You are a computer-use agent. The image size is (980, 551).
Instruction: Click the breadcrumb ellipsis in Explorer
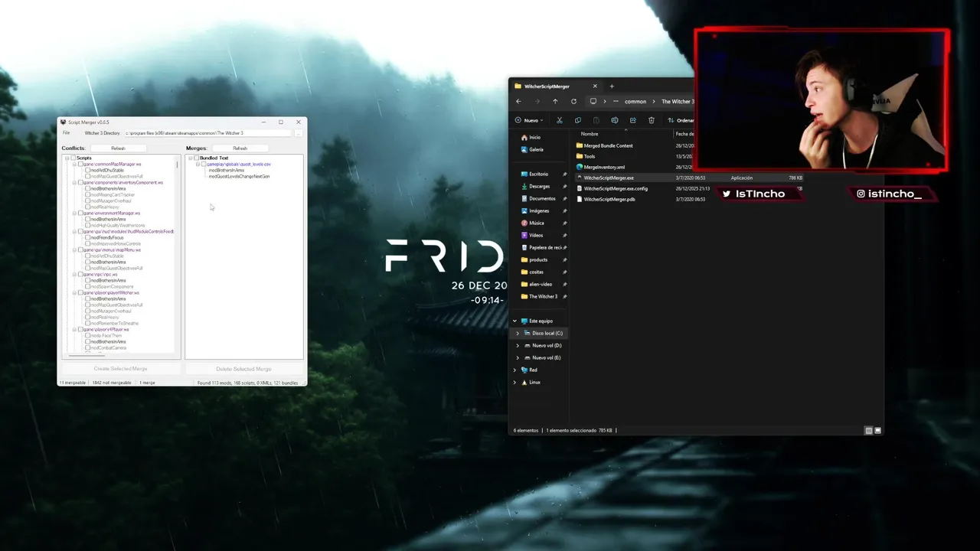[x=616, y=101]
